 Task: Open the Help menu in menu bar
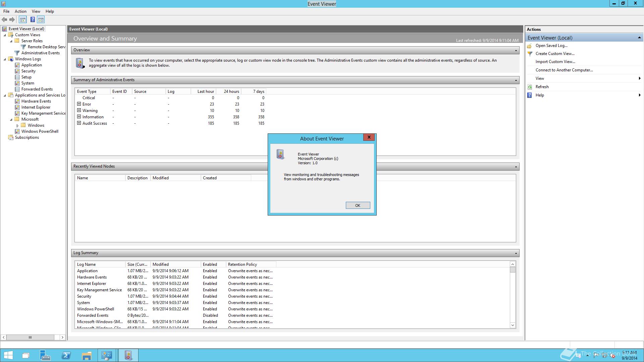[50, 11]
